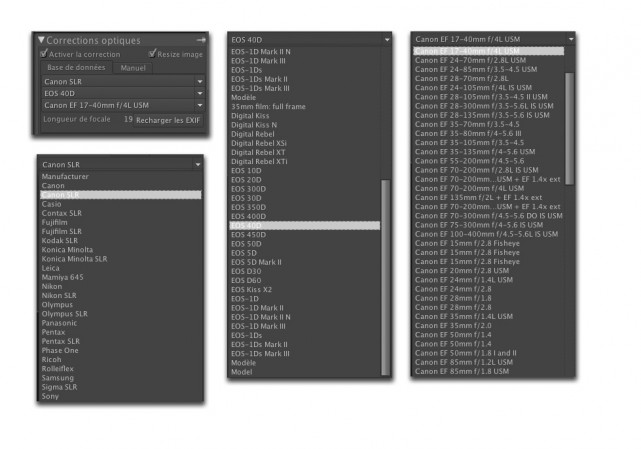Screen dimensions: 641x449
Task: Click the model list scrollbar
Action: pos(385,277)
